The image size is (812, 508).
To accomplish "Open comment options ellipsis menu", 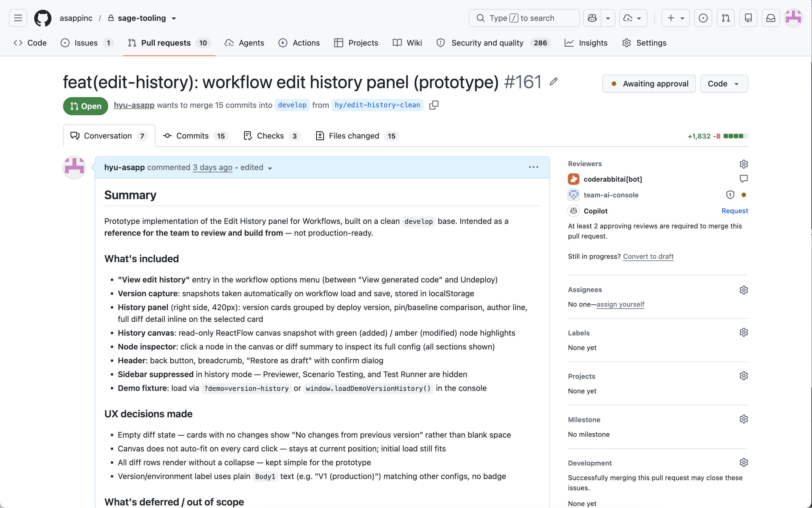I will tap(534, 167).
